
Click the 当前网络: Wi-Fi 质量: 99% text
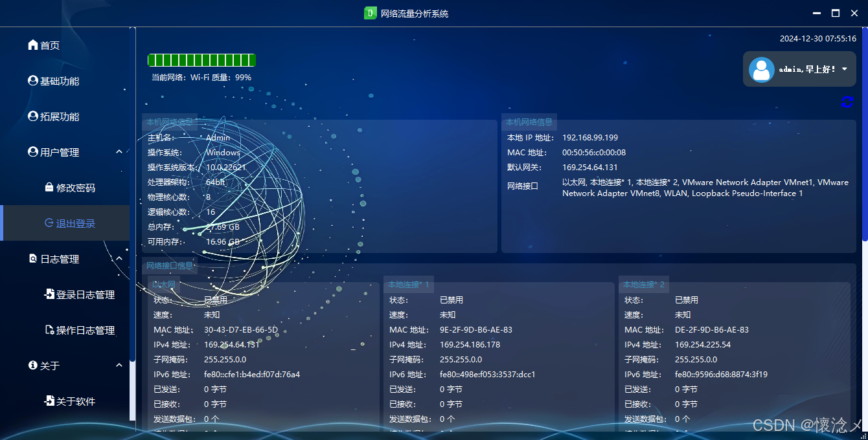[x=201, y=77]
